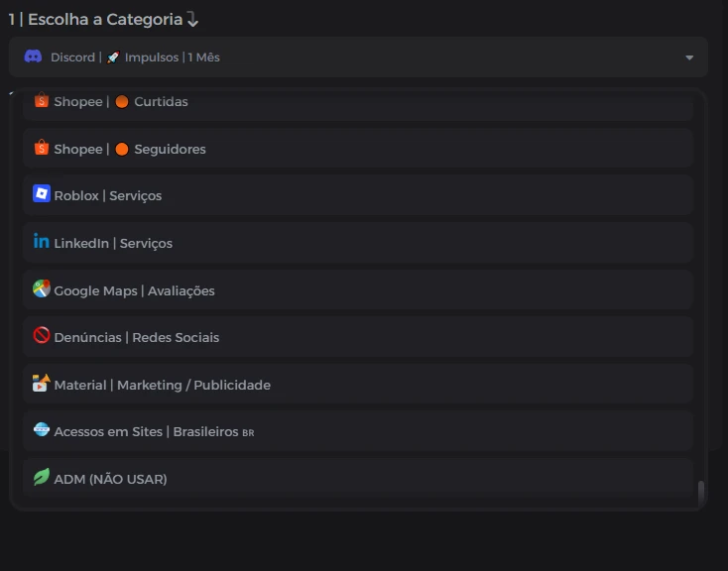This screenshot has height=571, width=728.
Task: Select LinkedIn | Serviços category
Action: click(x=358, y=243)
